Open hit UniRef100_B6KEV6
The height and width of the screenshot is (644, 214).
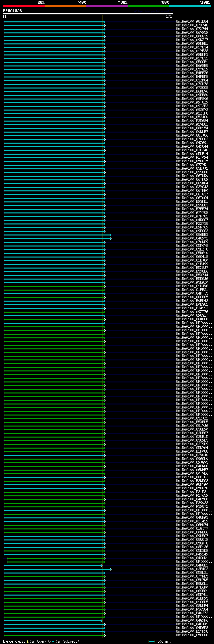pos(192,91)
